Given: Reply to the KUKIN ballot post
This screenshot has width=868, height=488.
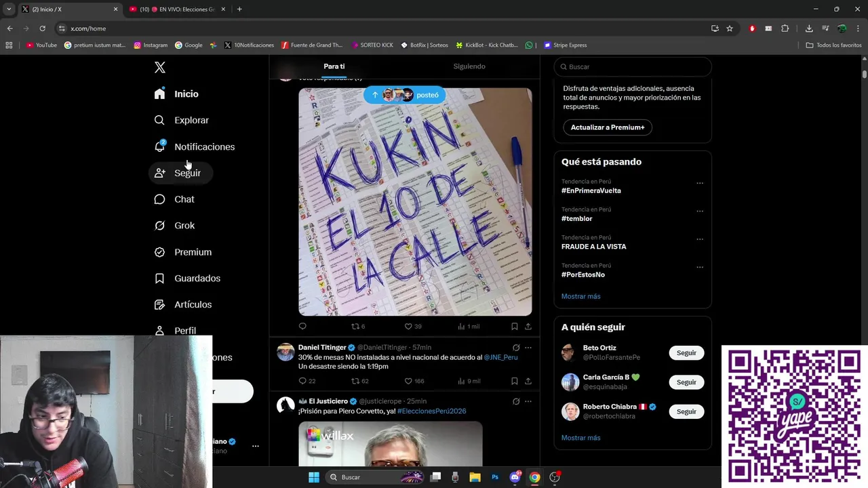Looking at the screenshot, I should click(x=302, y=326).
